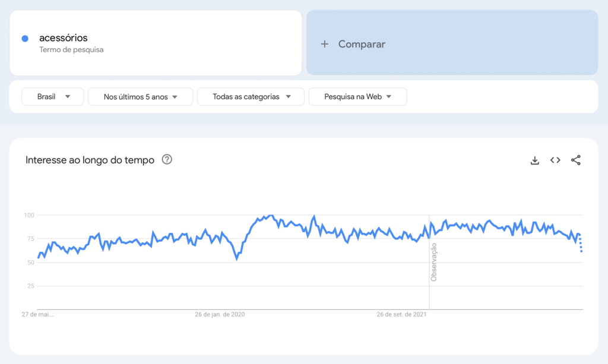
Task: Click the Comparar button to add a term
Action: pyautogui.click(x=362, y=44)
